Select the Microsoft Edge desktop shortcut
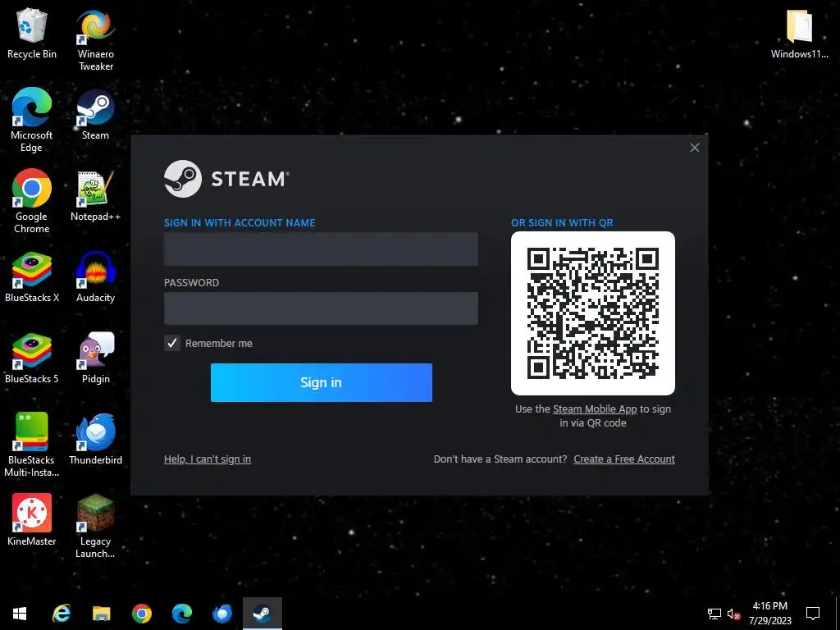 (32, 120)
